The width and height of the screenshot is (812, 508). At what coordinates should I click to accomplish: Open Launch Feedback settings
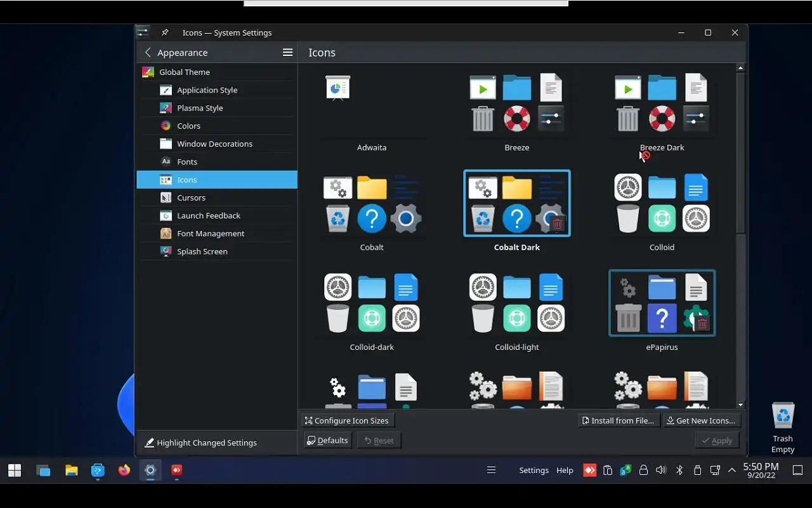(x=217, y=215)
